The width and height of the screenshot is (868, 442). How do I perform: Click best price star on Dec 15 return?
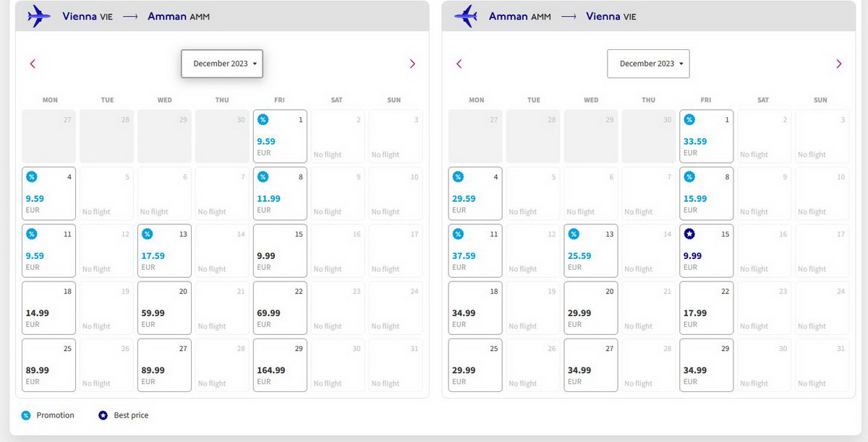pos(689,234)
